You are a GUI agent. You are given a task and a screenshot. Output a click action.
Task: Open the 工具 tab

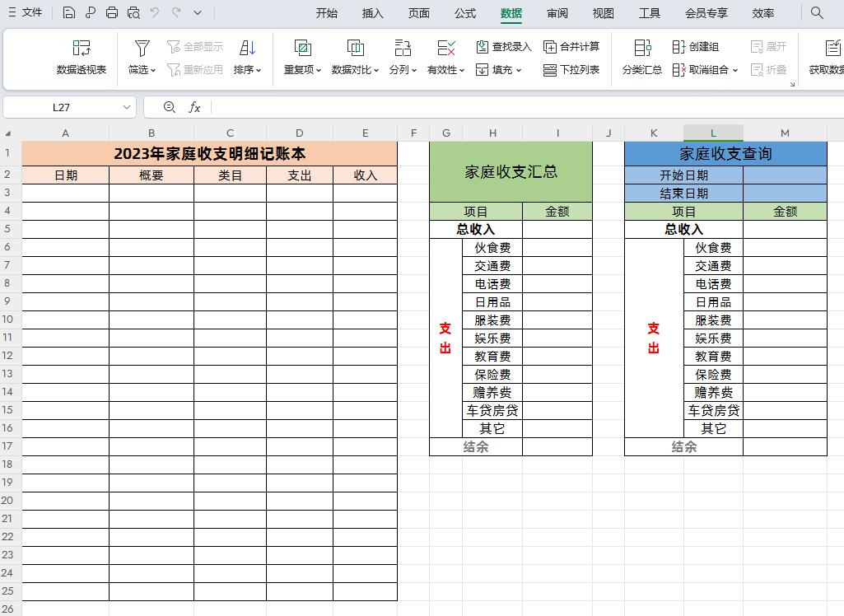[649, 13]
